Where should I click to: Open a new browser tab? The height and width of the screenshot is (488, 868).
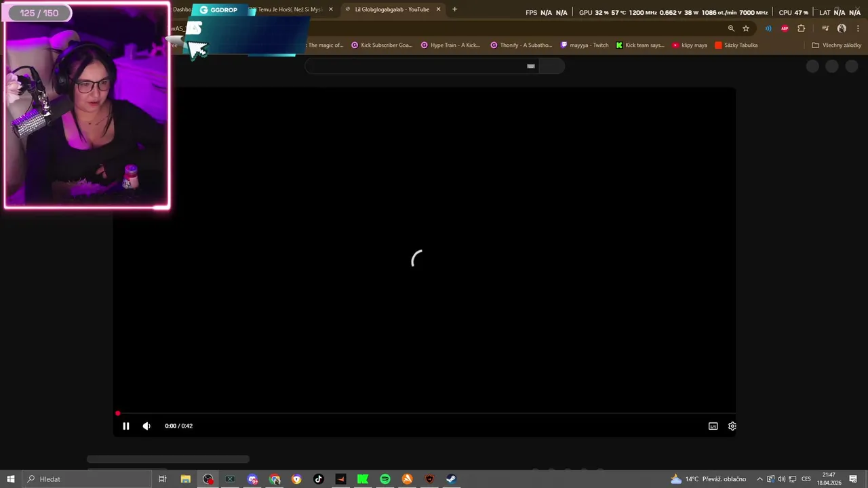454,9
